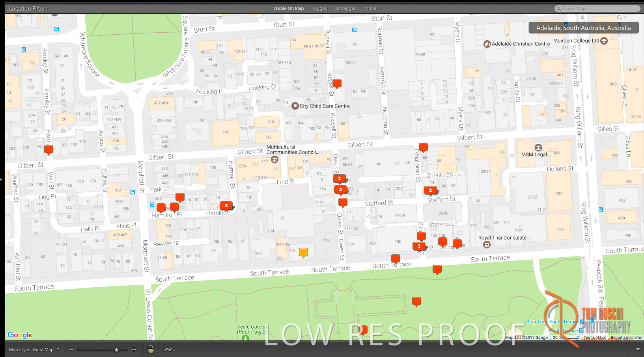Screen dimensions: 644x357
Task: Click the Muirden College Ltd marker icon
Action: [x=604, y=41]
